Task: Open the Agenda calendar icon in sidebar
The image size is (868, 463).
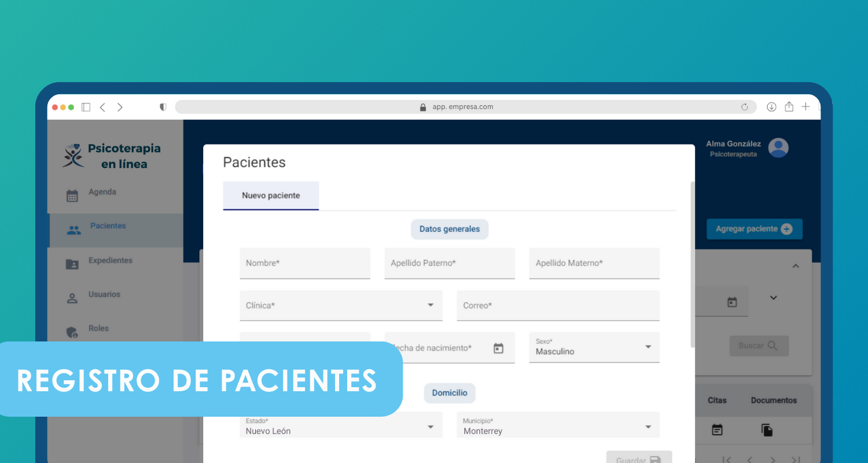Action: (x=72, y=196)
